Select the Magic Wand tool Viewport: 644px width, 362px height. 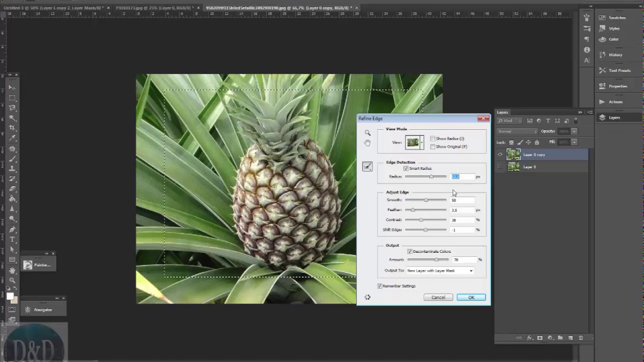pos(13,118)
